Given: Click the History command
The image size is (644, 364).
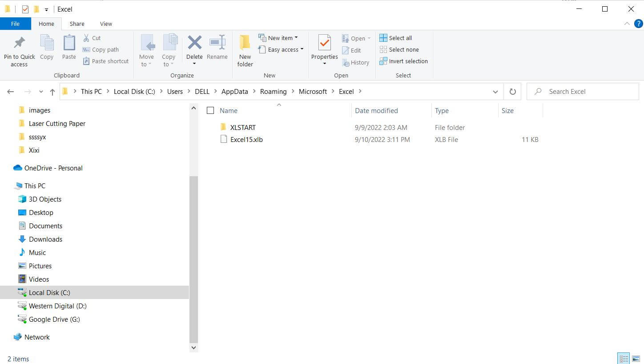Looking at the screenshot, I should point(355,63).
